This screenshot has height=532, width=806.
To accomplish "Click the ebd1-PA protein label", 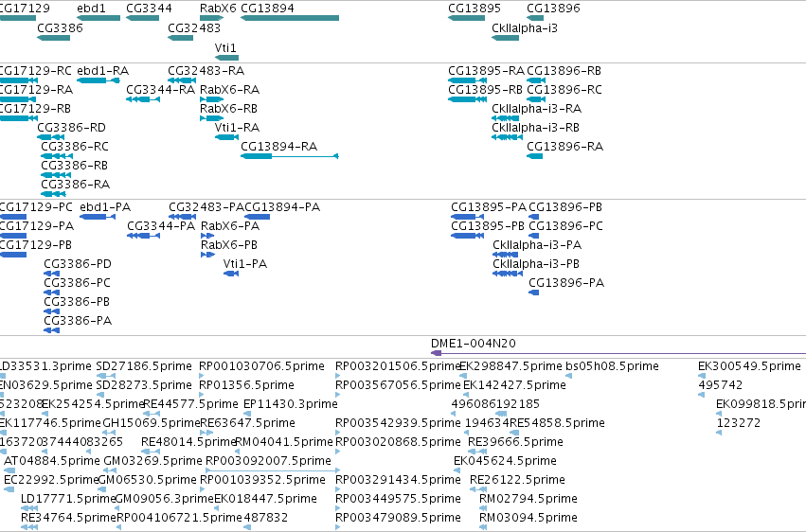I will [x=105, y=207].
